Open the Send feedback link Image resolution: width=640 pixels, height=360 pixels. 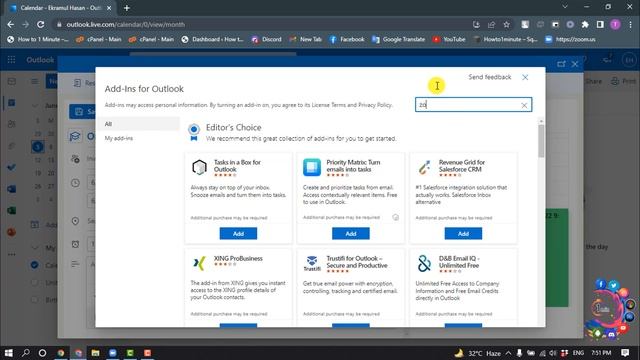[x=489, y=77]
